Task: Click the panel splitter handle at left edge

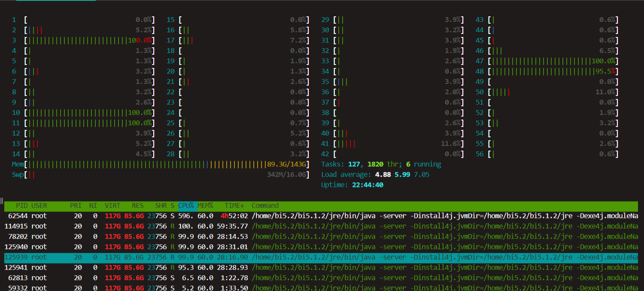Action: click(x=2, y=201)
